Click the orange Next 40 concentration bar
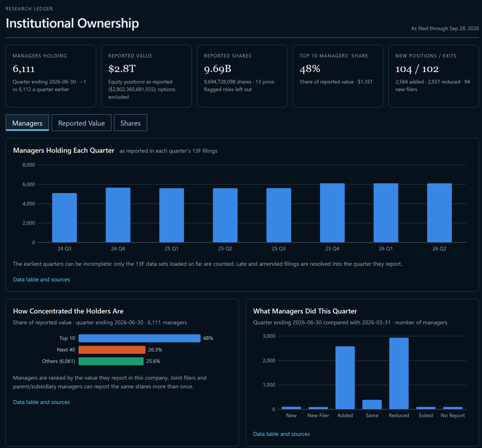Viewport: 482px width, 448px height. point(112,350)
